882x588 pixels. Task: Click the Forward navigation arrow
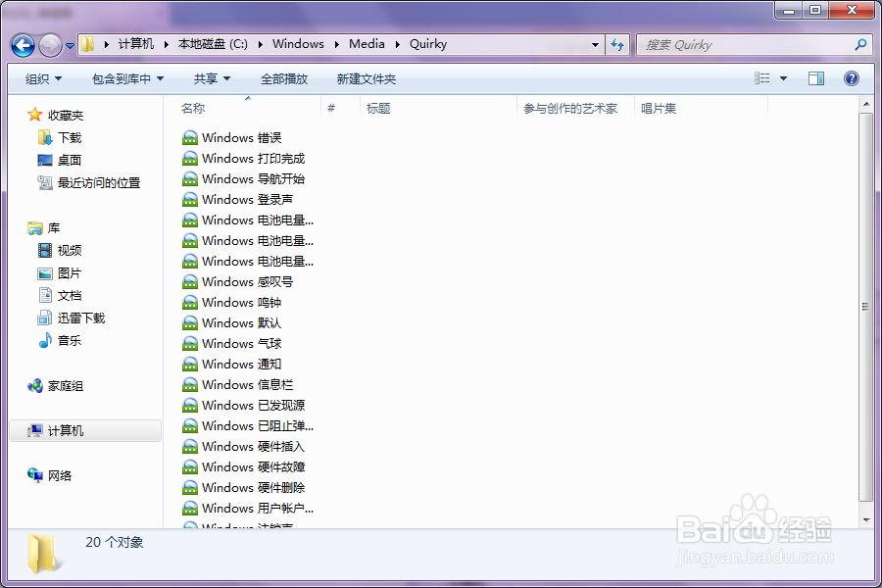click(x=50, y=45)
